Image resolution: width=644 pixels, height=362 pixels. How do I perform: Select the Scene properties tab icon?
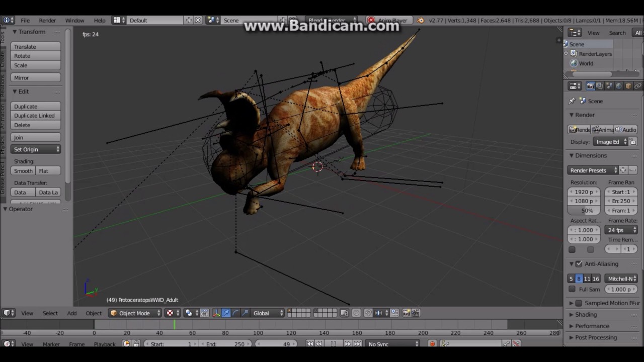609,86
